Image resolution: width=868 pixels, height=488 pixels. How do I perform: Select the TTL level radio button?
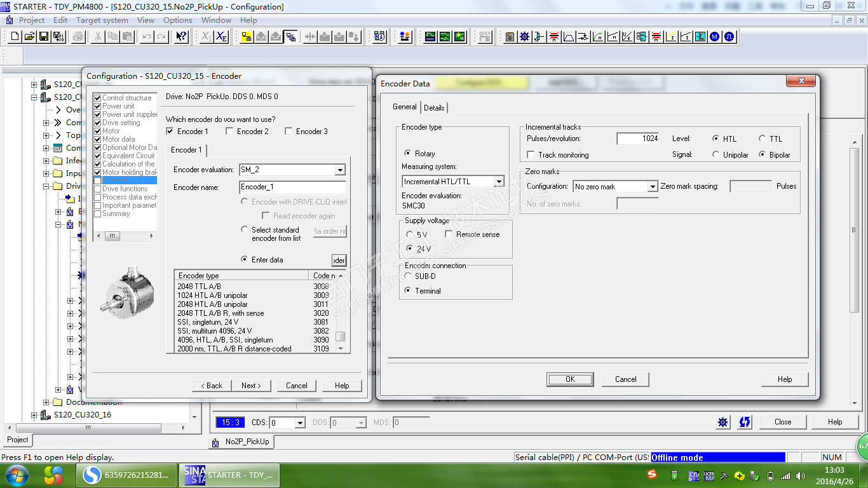click(x=763, y=139)
